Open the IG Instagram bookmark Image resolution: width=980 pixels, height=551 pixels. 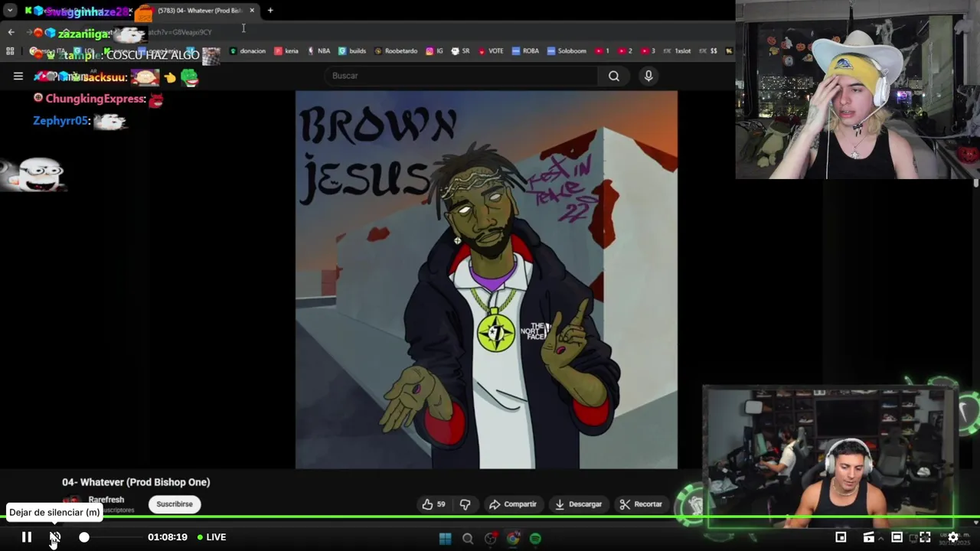[435, 51]
